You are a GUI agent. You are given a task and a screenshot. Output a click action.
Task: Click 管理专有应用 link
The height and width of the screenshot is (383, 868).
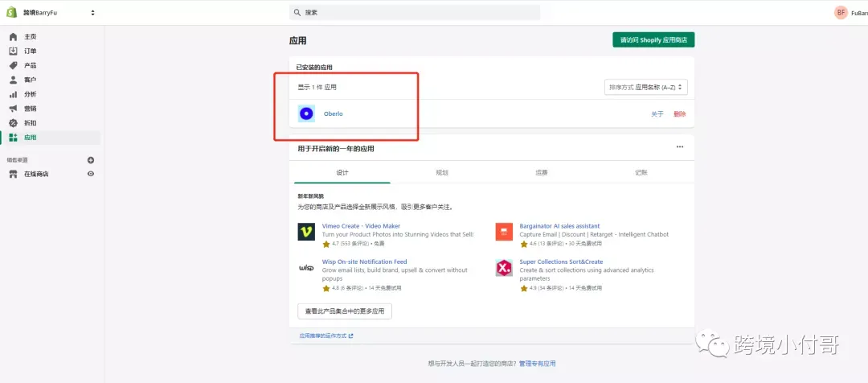click(x=537, y=364)
